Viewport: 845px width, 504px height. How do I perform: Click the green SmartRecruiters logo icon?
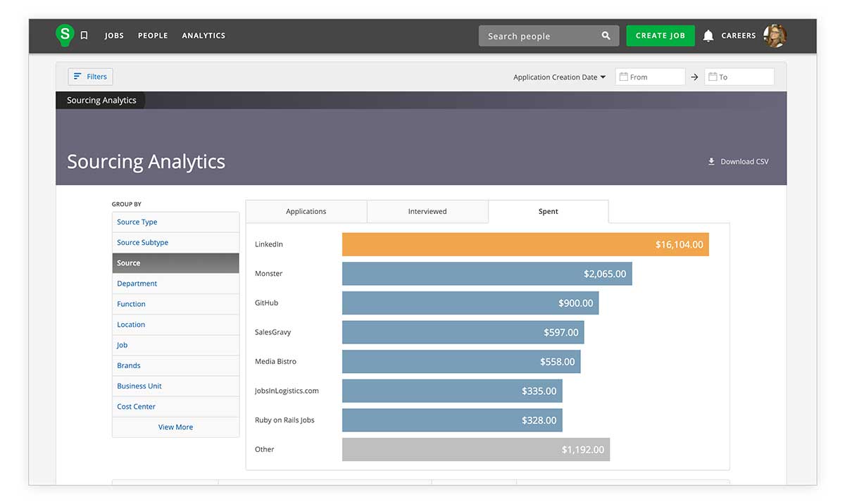65,35
